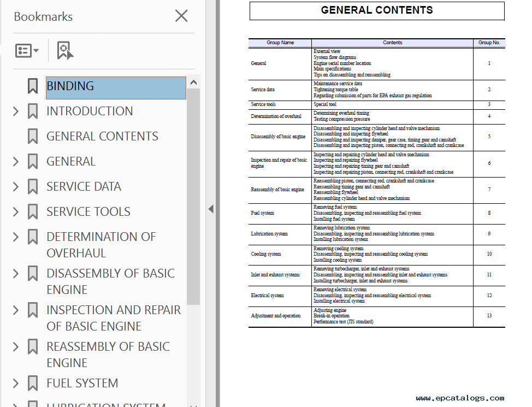The height and width of the screenshot is (407, 532).
Task: Click 'Inspection and repair of basic engine' cell
Action: click(x=279, y=163)
